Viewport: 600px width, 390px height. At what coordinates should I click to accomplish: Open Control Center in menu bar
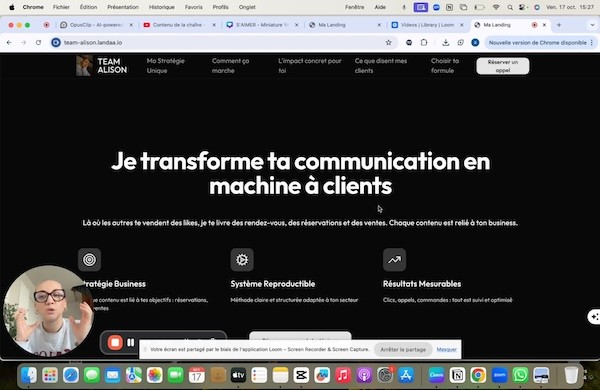tap(522, 7)
